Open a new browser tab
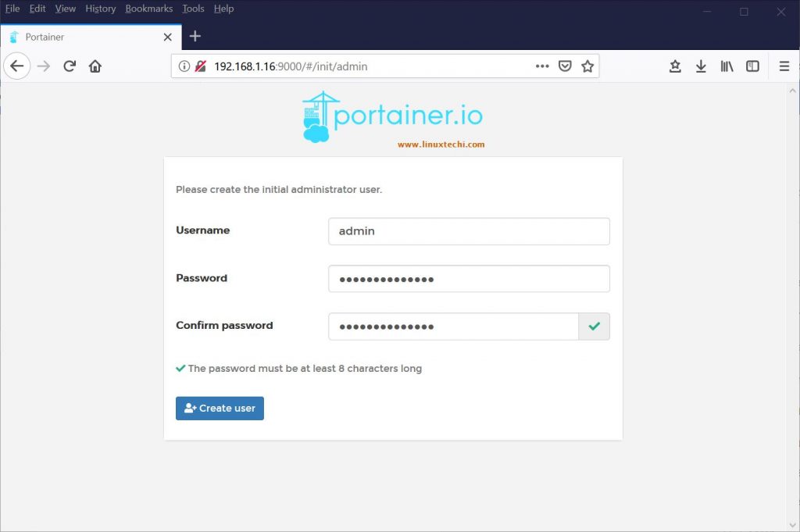This screenshot has width=800, height=532. pos(194,36)
